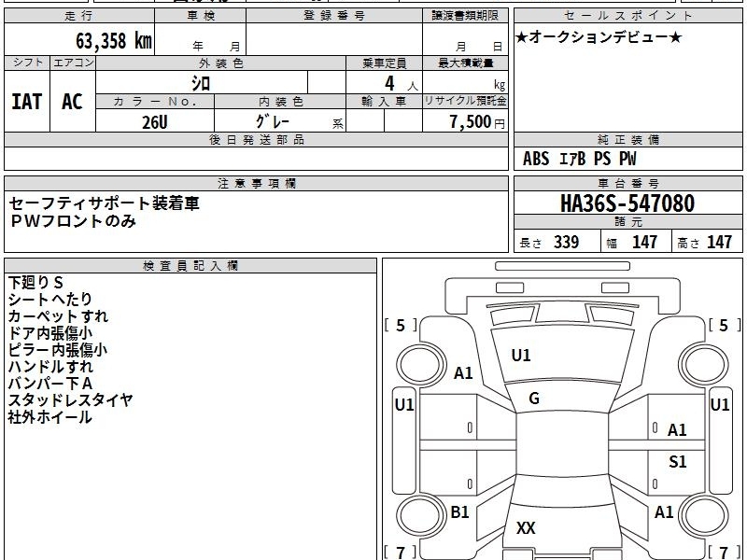The height and width of the screenshot is (560, 747).
Task: Click the width value 147
Action: coord(644,242)
